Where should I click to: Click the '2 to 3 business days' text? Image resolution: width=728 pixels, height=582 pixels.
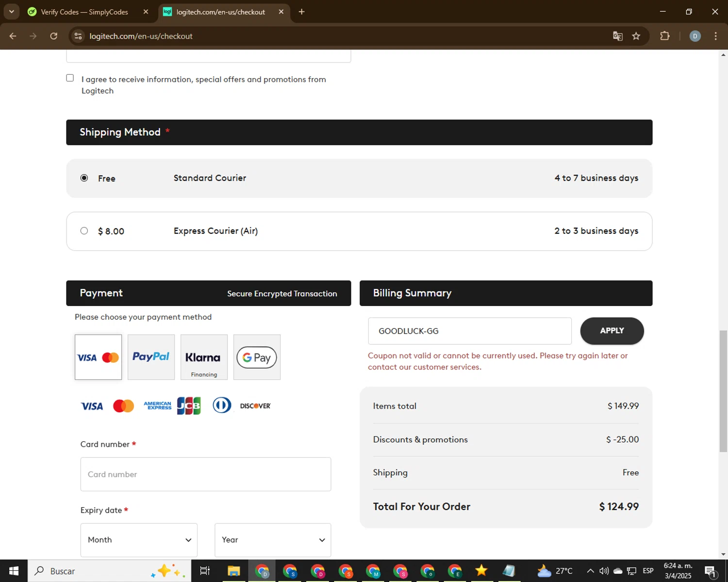(596, 231)
